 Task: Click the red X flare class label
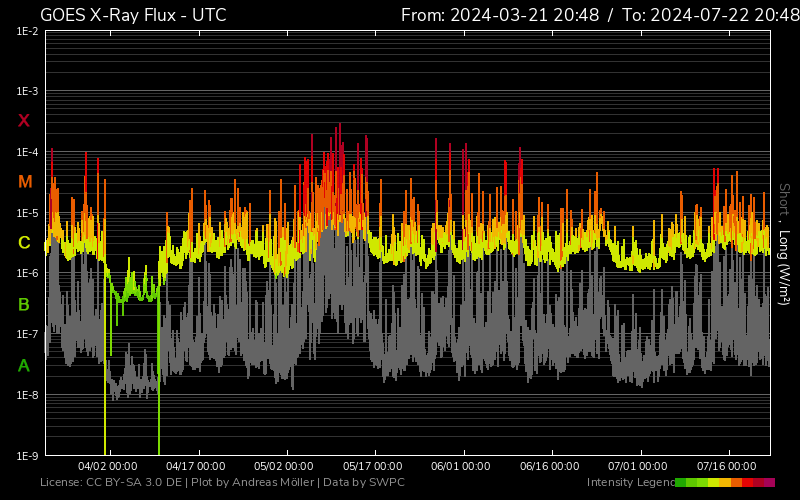(x=24, y=121)
